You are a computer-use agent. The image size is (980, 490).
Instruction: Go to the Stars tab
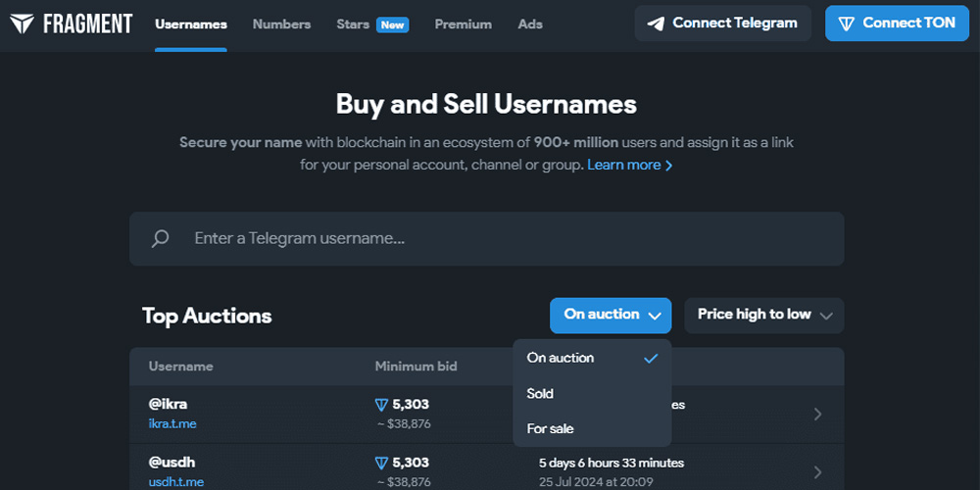pyautogui.click(x=353, y=24)
